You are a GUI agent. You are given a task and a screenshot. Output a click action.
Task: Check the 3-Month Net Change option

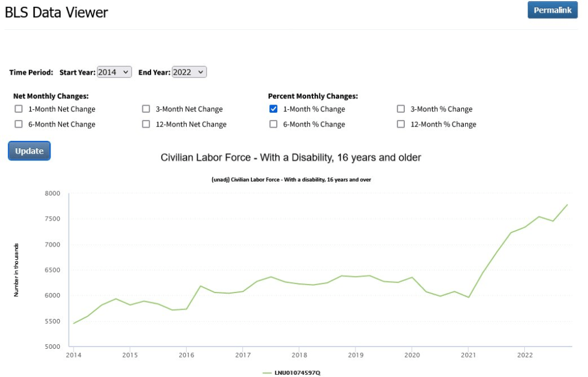pyautogui.click(x=146, y=109)
